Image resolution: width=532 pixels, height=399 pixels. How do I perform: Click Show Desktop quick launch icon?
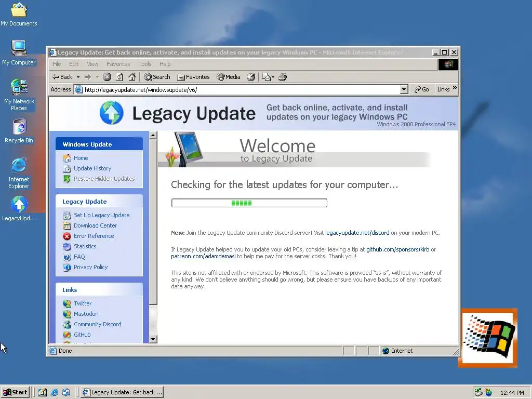tap(43, 392)
